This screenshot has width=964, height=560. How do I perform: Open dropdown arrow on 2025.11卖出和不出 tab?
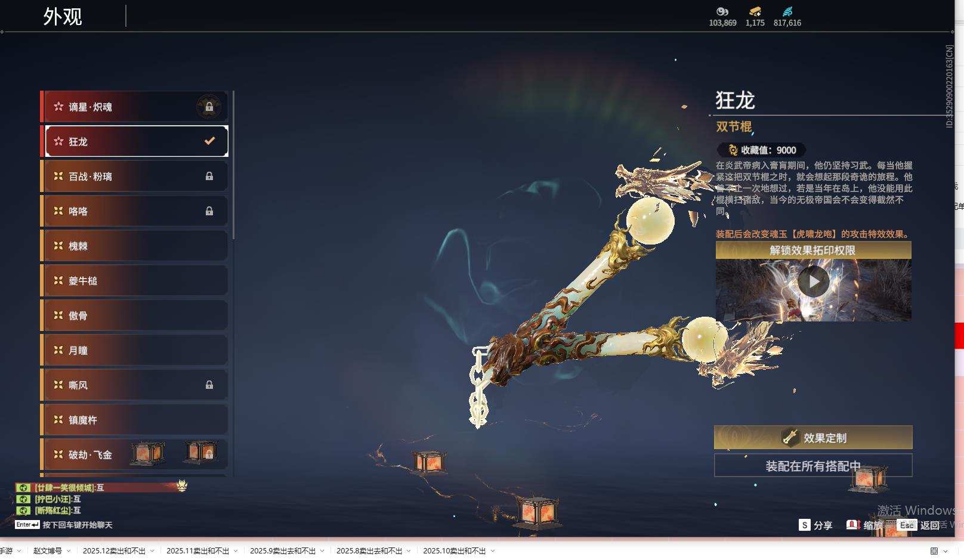click(x=236, y=551)
